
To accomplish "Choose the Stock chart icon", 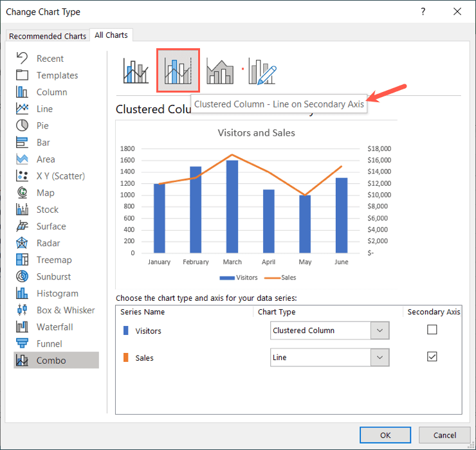I will pyautogui.click(x=22, y=210).
